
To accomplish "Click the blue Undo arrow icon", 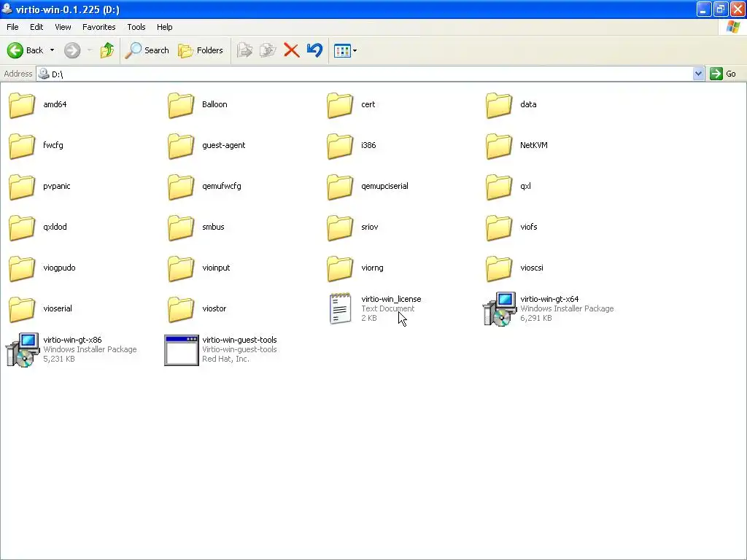I will coord(315,50).
